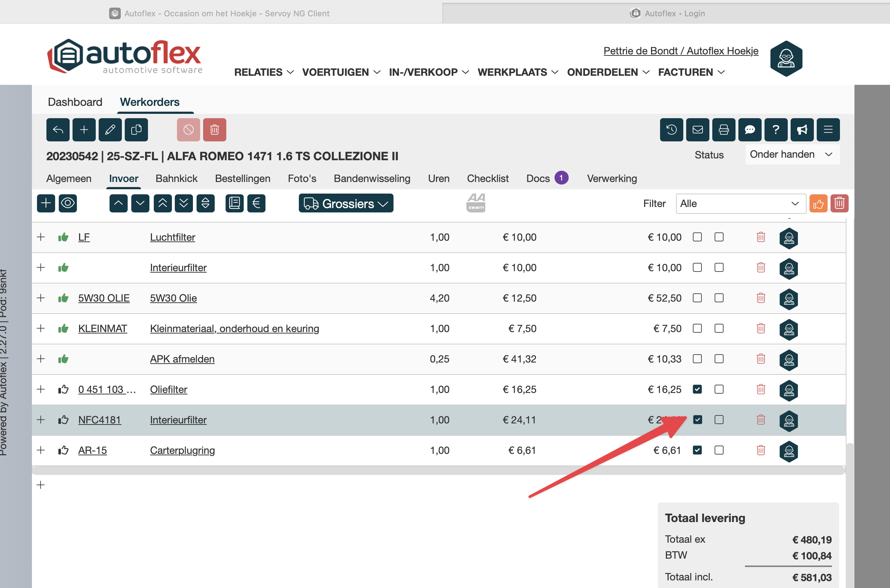
Task: Open the chat message icon
Action: (749, 130)
